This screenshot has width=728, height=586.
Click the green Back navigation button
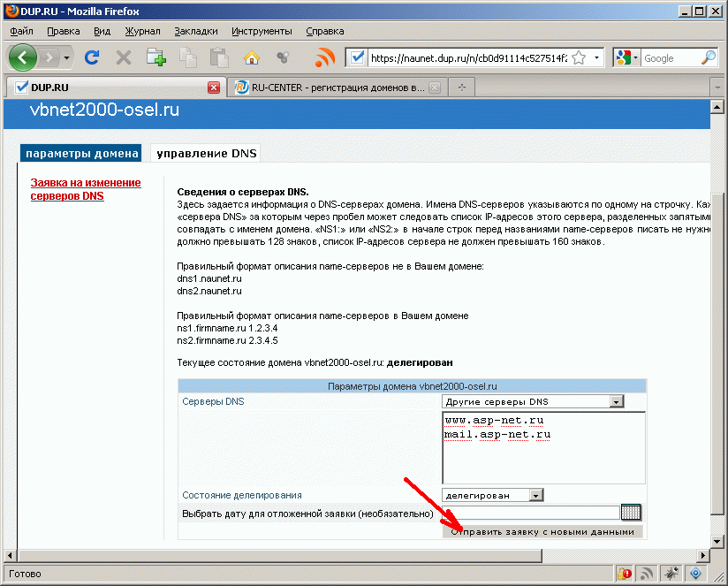22,58
